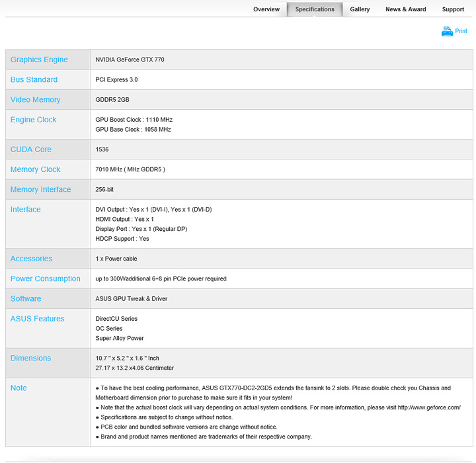Click GPU Base Clock : 1058 MHz
Image resolution: width=476 pixels, height=463 pixels.
click(x=133, y=130)
